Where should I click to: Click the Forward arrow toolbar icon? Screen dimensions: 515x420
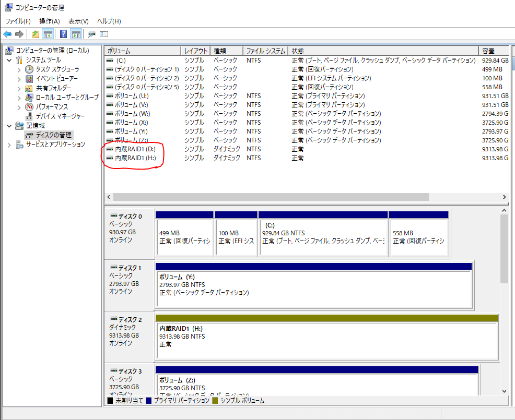(19, 34)
